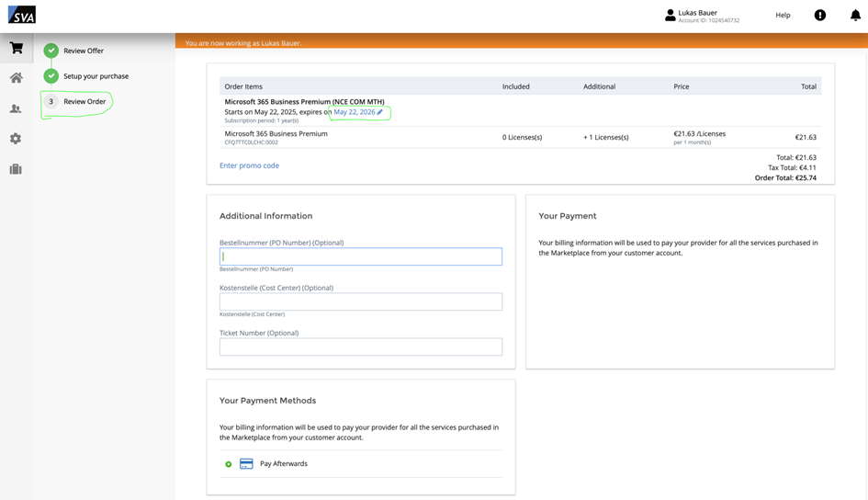868x500 pixels.
Task: Open the Lukas Bauer account menu
Action: [702, 15]
